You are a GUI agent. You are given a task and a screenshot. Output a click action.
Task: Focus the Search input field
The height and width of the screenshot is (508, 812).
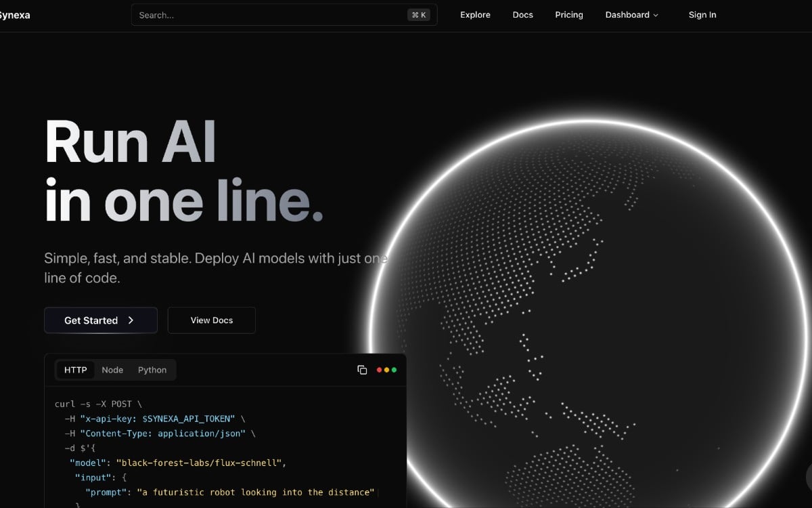(271, 15)
